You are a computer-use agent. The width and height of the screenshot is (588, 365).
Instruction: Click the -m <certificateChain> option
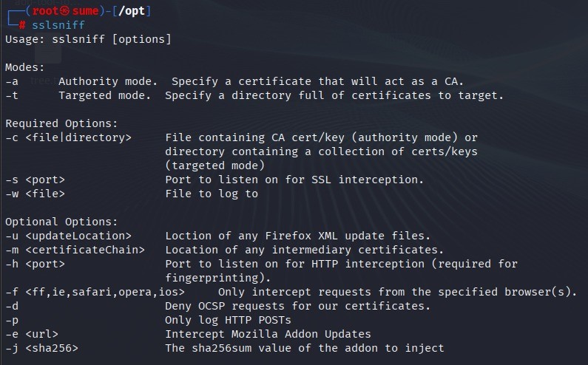coord(75,250)
